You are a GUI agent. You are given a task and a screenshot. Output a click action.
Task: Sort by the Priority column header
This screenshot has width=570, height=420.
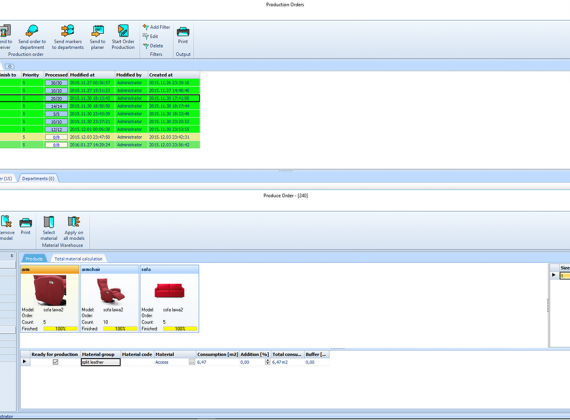(x=32, y=75)
